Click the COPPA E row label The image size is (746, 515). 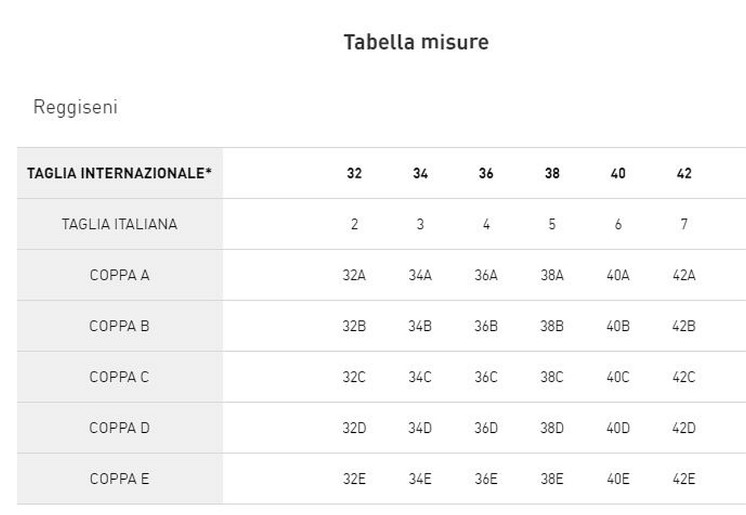click(119, 479)
